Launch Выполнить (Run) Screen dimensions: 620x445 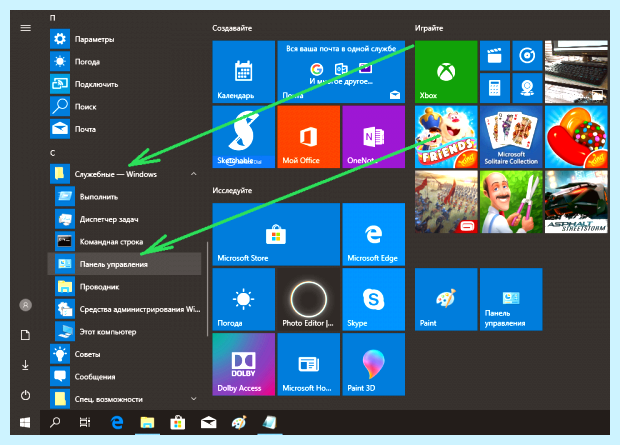coord(125,197)
